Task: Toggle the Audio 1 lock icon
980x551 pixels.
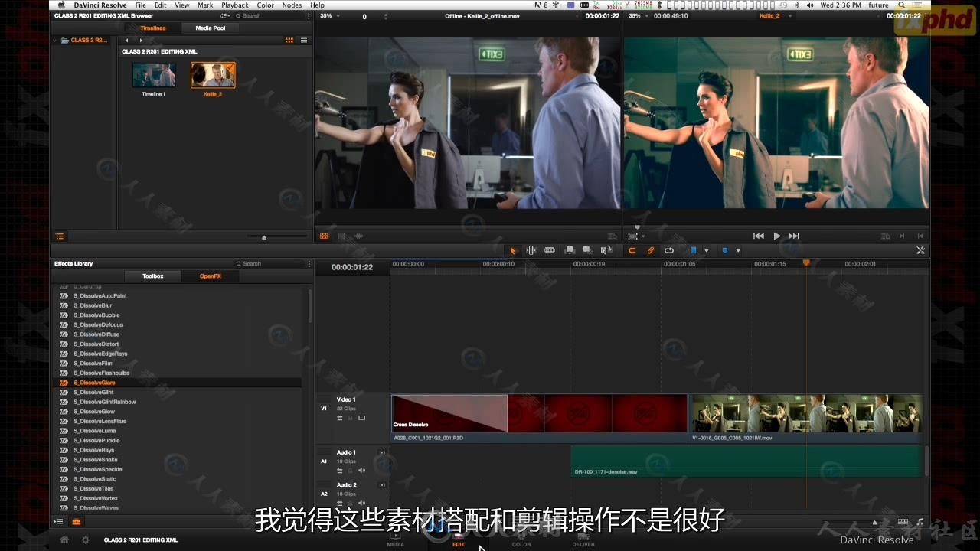Action: pos(351,471)
